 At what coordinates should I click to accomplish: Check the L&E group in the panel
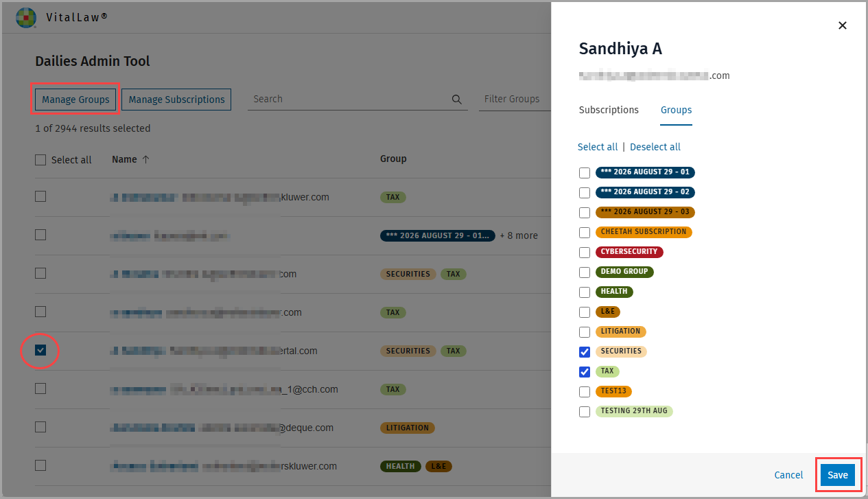click(585, 312)
